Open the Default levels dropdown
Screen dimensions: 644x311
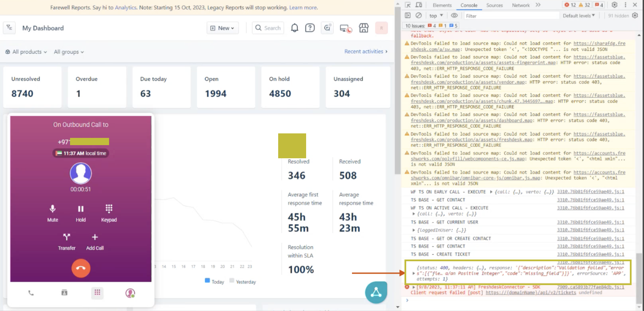[579, 16]
